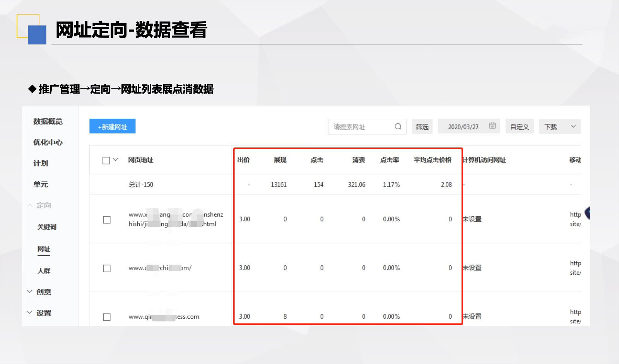Sort by 出价 column header

coord(243,160)
